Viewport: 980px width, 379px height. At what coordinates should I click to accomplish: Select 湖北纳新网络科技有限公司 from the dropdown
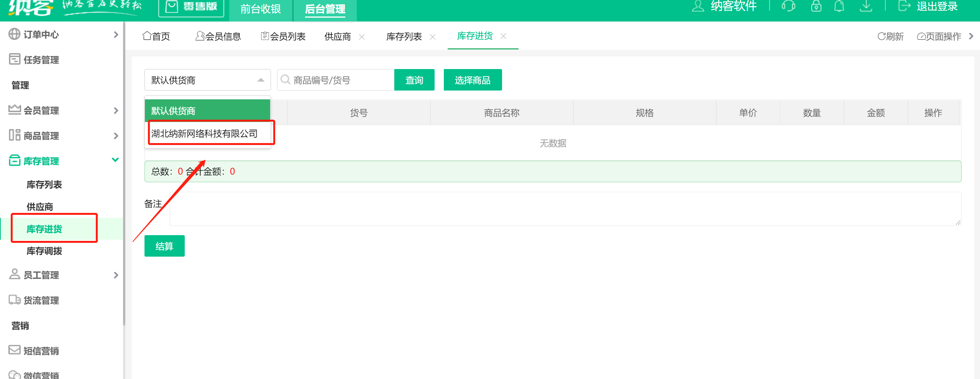[x=205, y=133]
